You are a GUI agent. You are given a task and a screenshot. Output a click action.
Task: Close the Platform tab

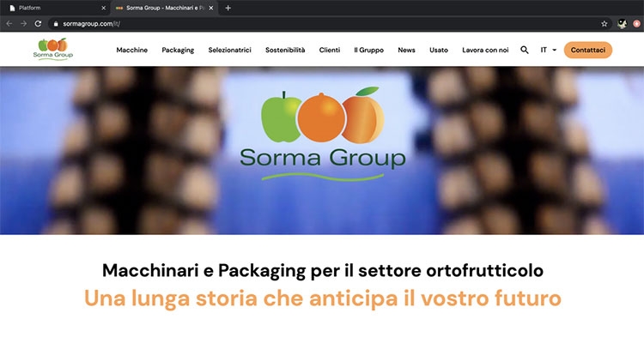(x=103, y=8)
